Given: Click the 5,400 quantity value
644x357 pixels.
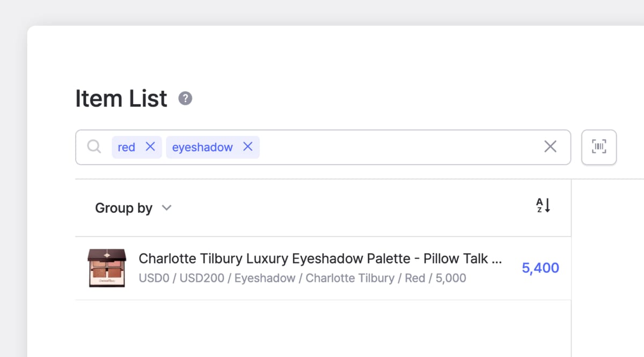Looking at the screenshot, I should point(540,268).
